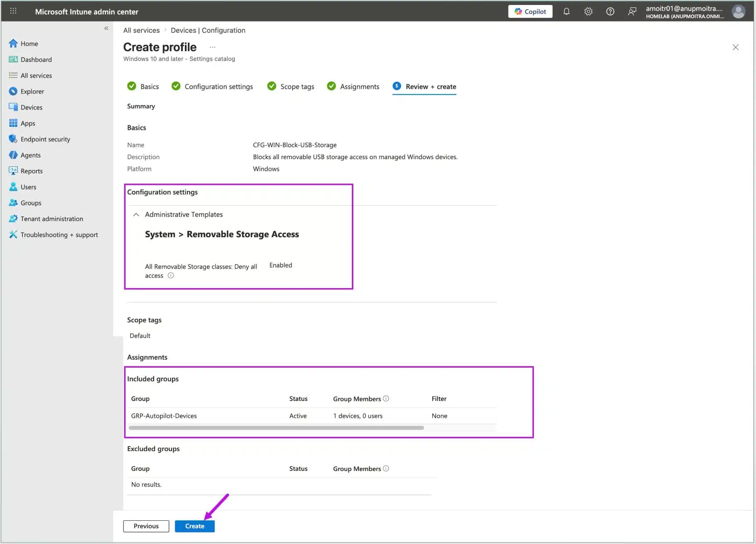
Task: Click the Create button
Action: [195, 526]
